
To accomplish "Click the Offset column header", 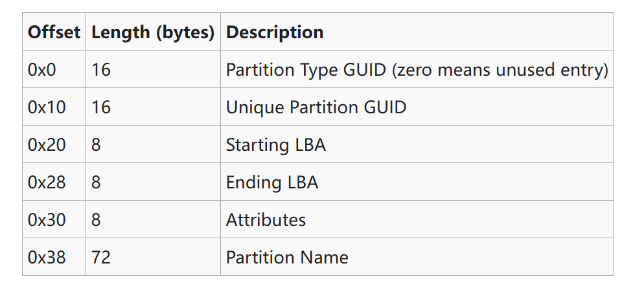I will coord(54,32).
